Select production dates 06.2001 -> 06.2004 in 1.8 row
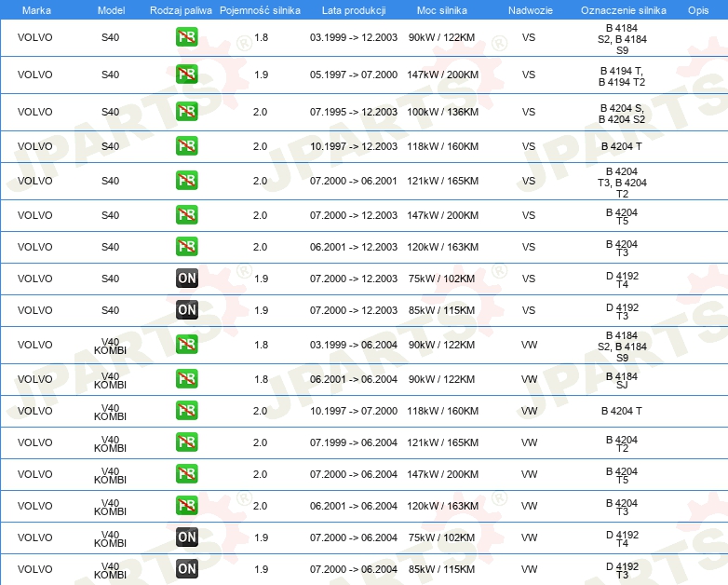The width and height of the screenshot is (728, 585). pos(354,379)
